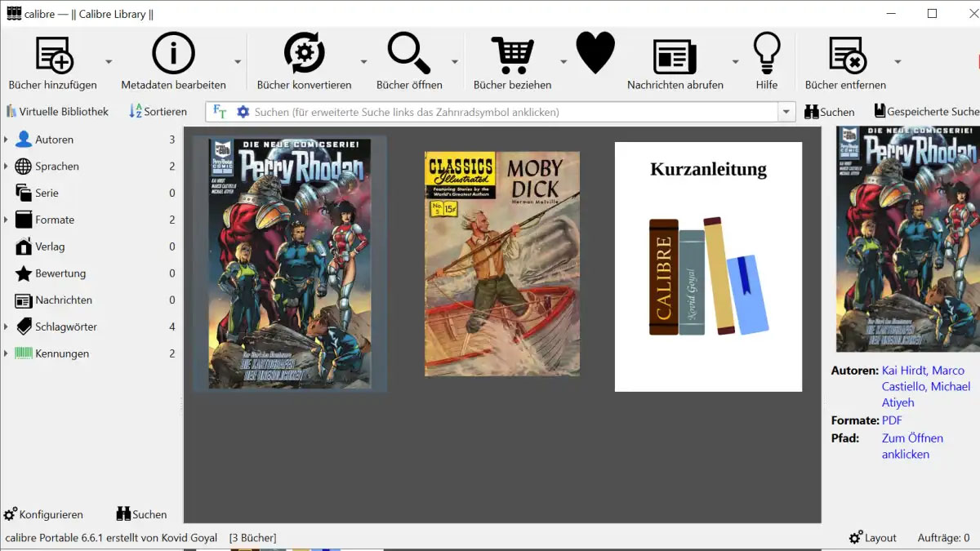Open the search history dropdown arrow

[x=786, y=111]
